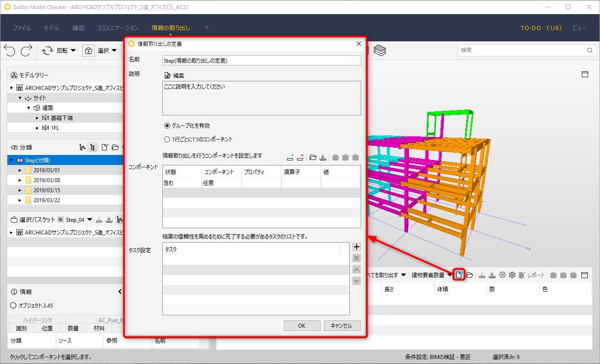The image size is (600, 364).
Task: Click the OK button in dialog
Action: click(x=302, y=325)
